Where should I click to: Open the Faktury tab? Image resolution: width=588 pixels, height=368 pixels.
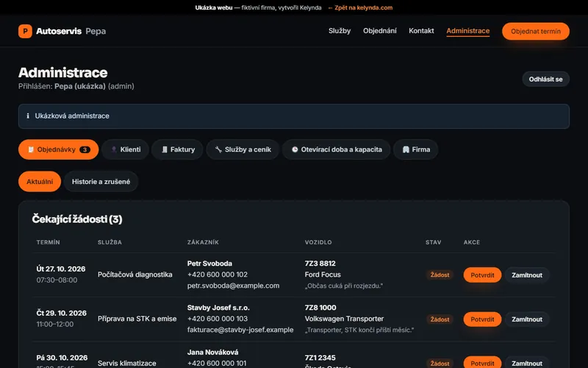[177, 149]
